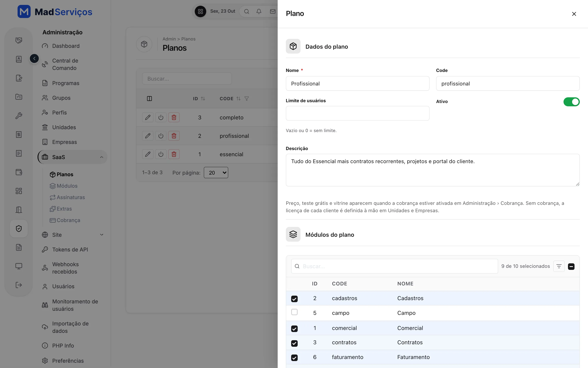Delete the essencial plan with trash icon
Viewport: 588px width, 368px height.
coord(174,154)
